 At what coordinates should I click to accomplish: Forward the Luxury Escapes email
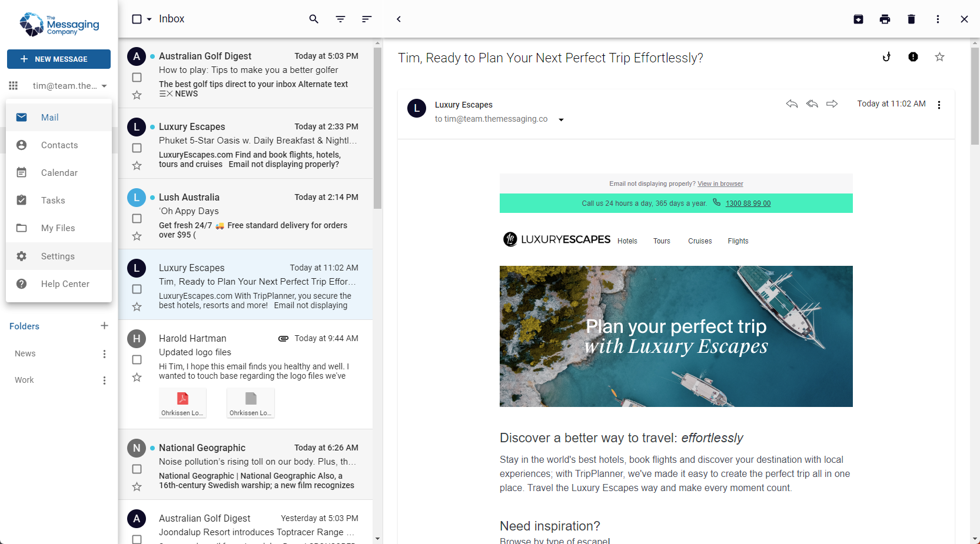coord(832,104)
